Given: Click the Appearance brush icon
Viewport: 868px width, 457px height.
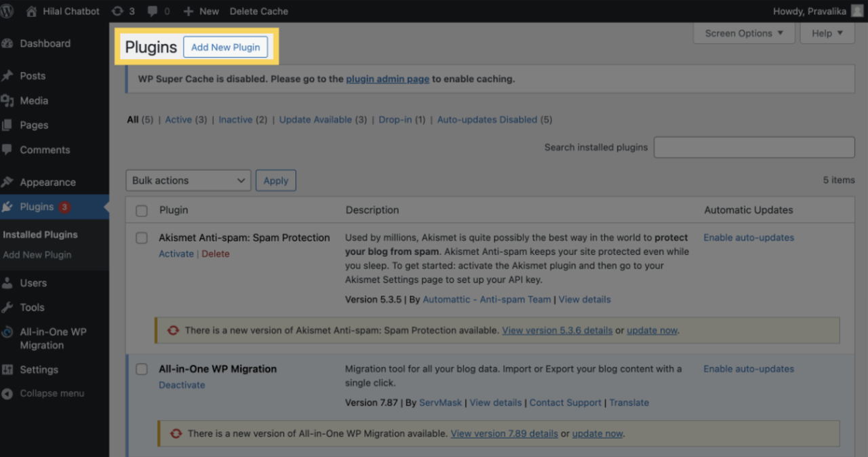Looking at the screenshot, I should (x=7, y=182).
